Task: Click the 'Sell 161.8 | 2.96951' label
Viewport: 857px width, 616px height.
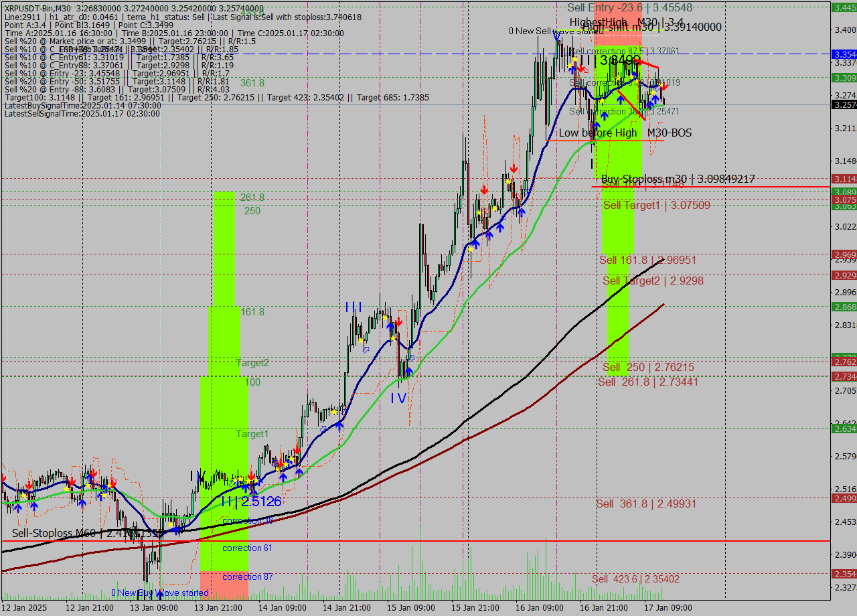Action: tap(647, 260)
